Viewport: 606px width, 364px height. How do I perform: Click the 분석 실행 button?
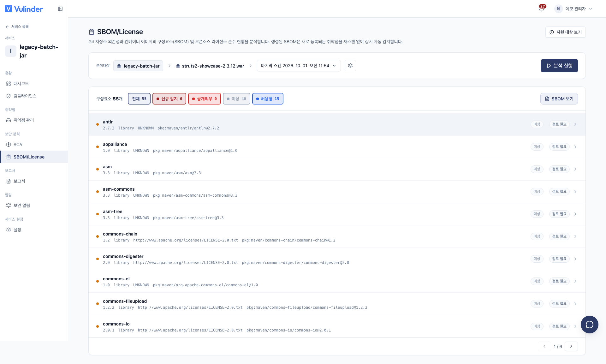click(559, 66)
